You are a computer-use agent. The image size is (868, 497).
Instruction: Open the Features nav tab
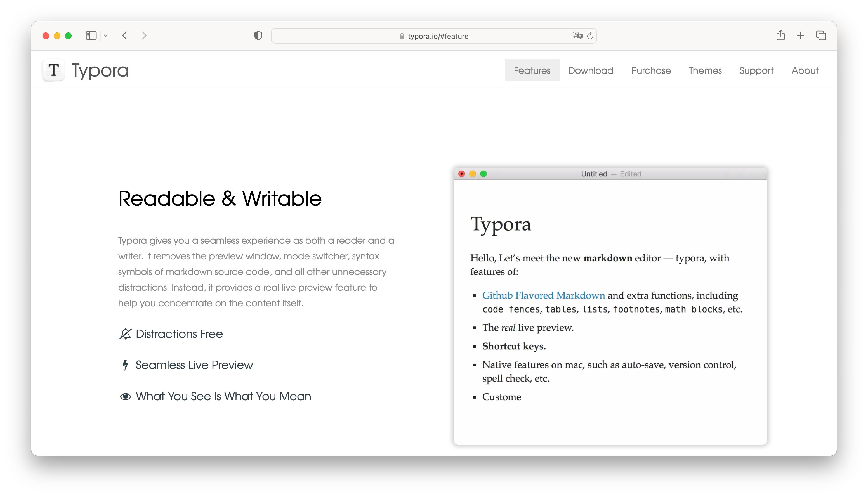pyautogui.click(x=532, y=70)
